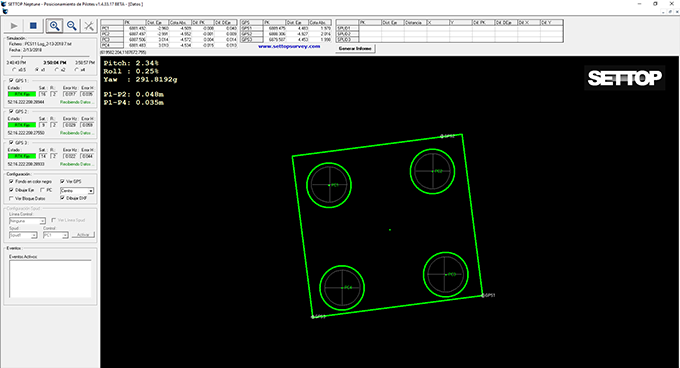Click inside the Eventos Activos list box
Viewport: 680px width, 368px height.
coord(50,279)
